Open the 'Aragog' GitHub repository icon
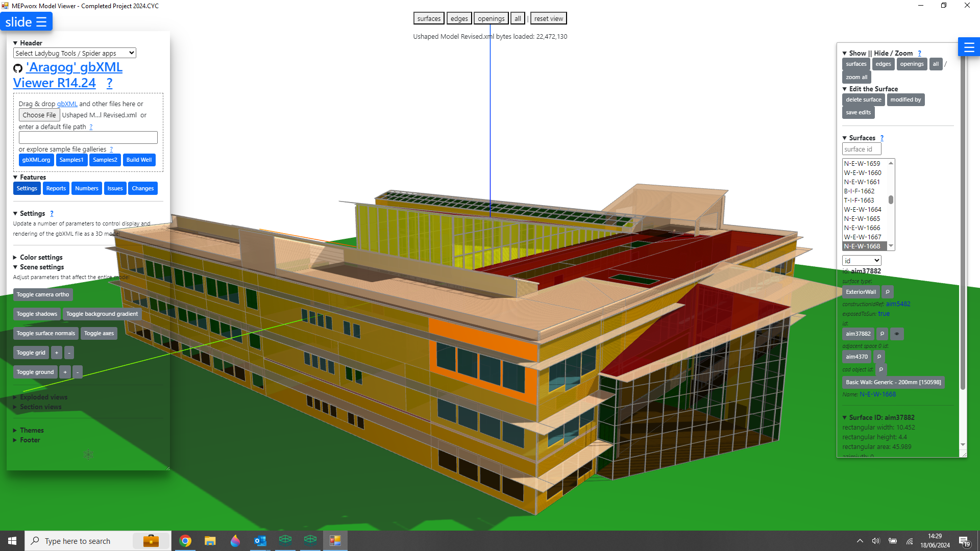Screen dimensions: 980x551 click(17, 67)
